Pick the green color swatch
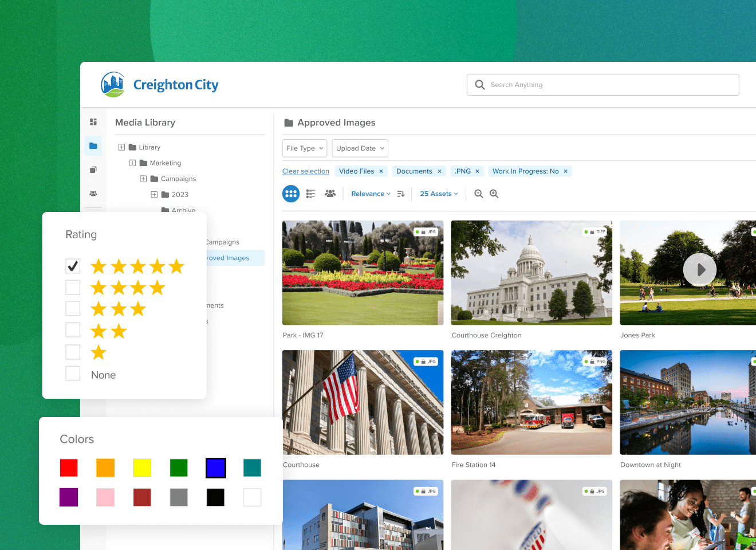756x550 pixels. 179,467
